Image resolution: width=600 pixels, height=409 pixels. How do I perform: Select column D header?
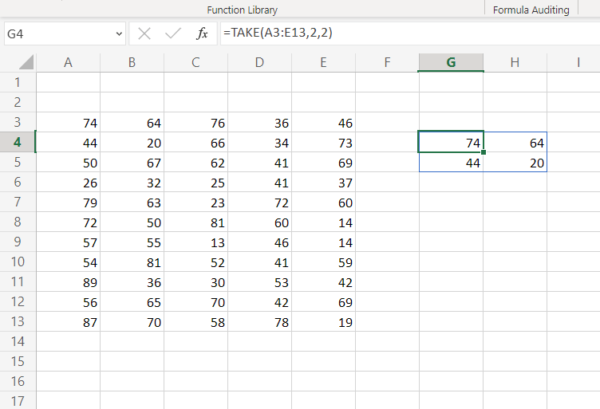click(259, 62)
